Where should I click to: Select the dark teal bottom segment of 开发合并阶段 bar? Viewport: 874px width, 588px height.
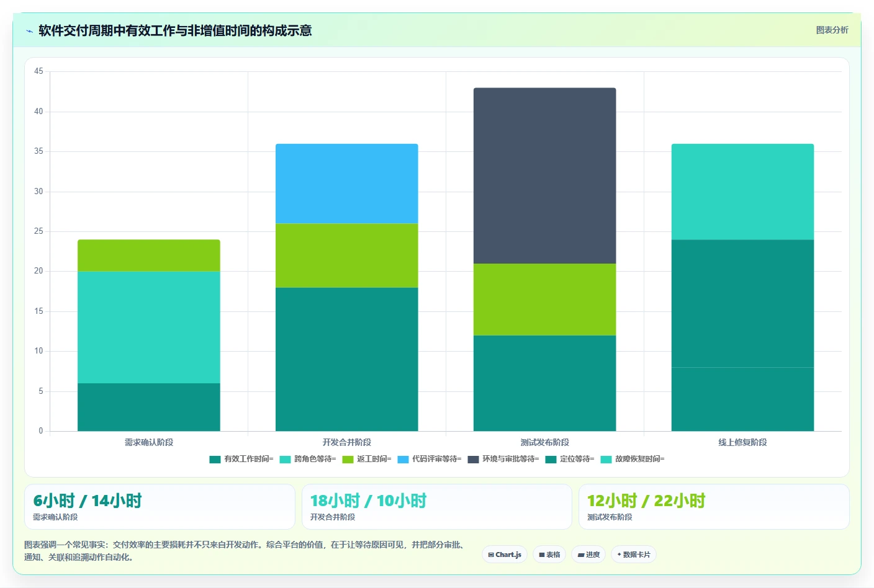point(347,359)
